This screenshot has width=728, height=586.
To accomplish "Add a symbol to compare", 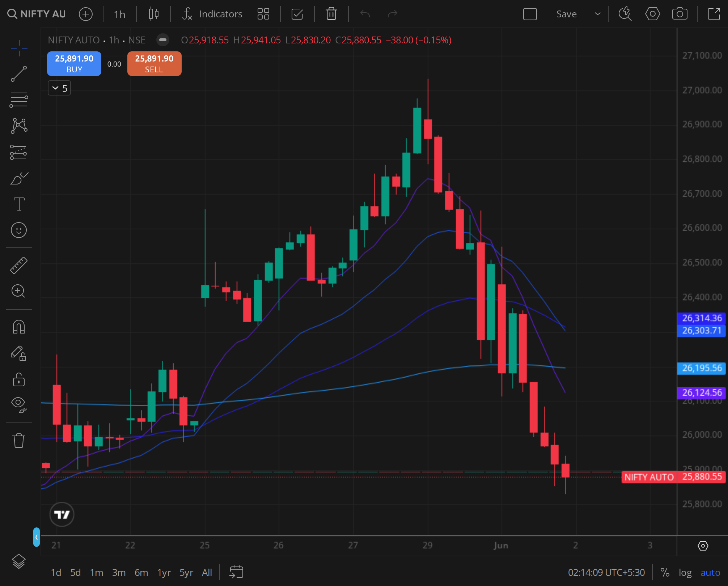I will pyautogui.click(x=86, y=14).
